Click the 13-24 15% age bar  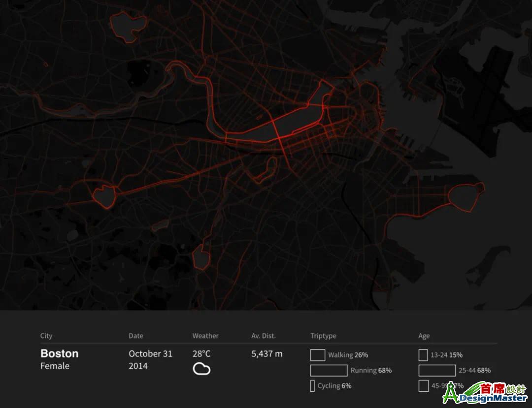(x=423, y=355)
